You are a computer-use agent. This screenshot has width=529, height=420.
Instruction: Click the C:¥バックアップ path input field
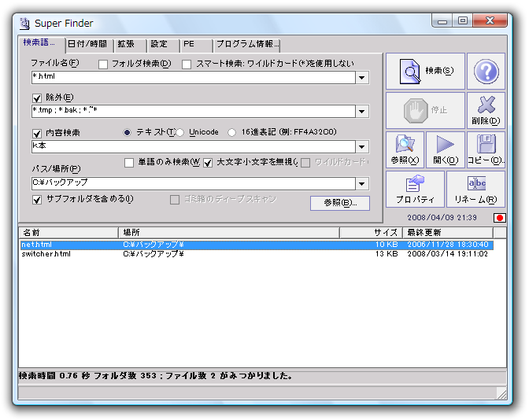[194, 184]
